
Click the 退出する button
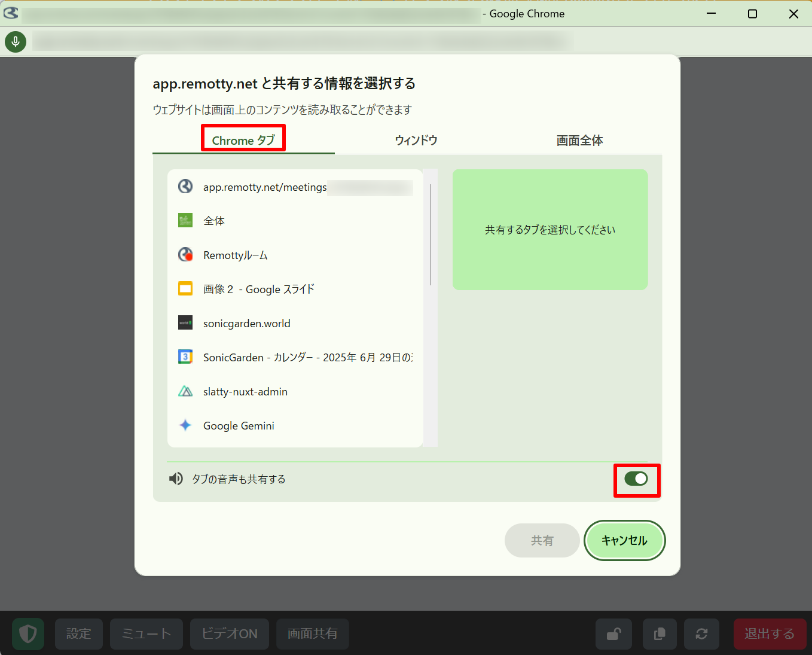click(x=769, y=633)
